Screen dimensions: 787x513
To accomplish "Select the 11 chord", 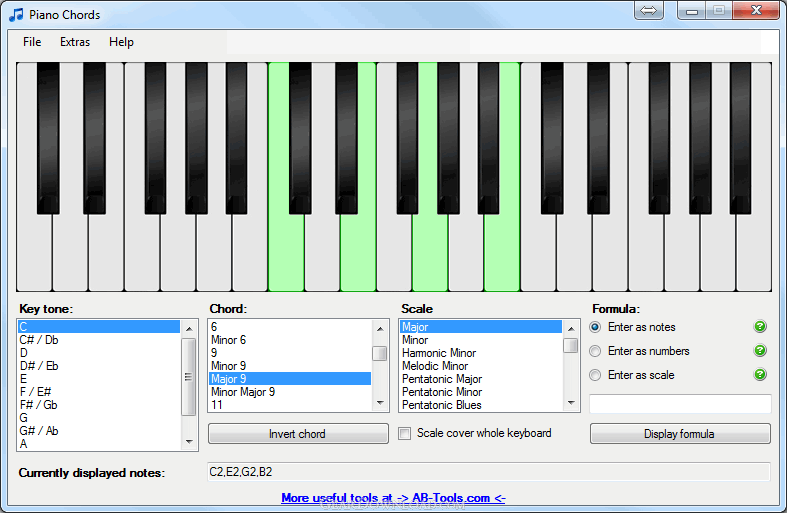I will tap(290, 405).
